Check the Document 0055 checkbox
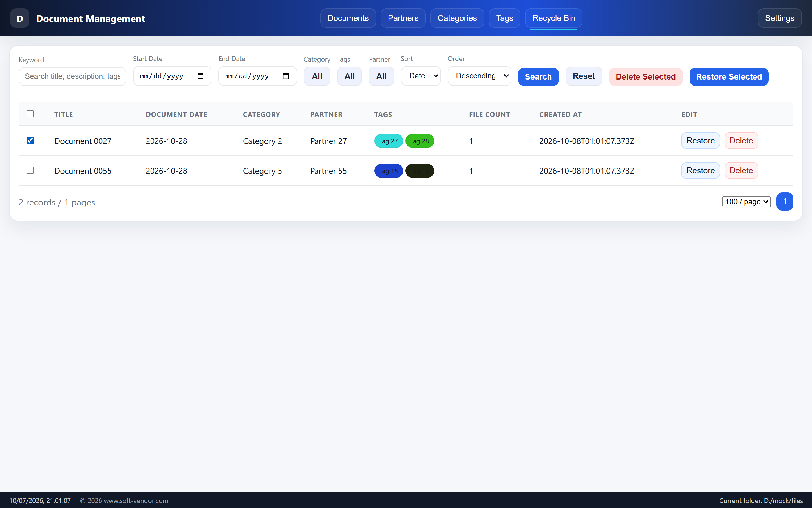 click(x=30, y=170)
